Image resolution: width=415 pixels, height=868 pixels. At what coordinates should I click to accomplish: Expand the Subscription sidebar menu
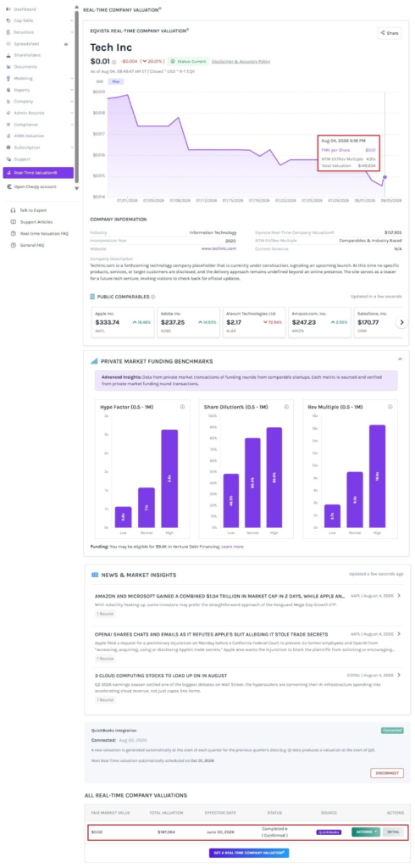click(x=72, y=147)
